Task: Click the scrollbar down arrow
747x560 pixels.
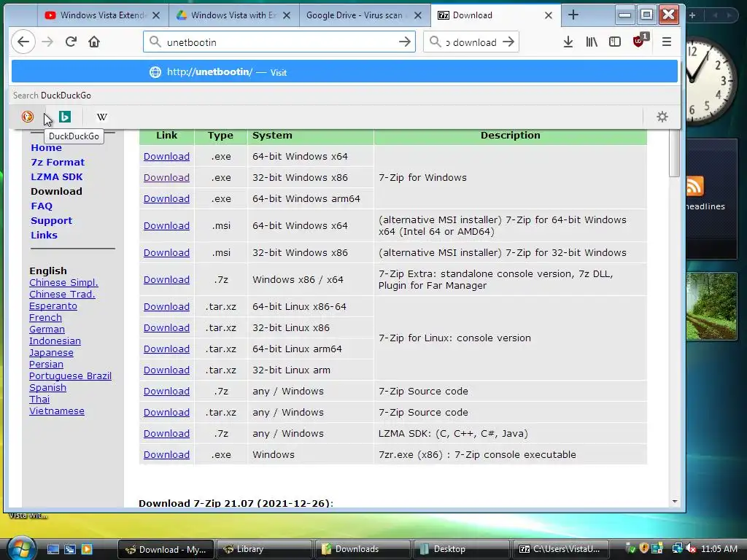Action: (675, 502)
